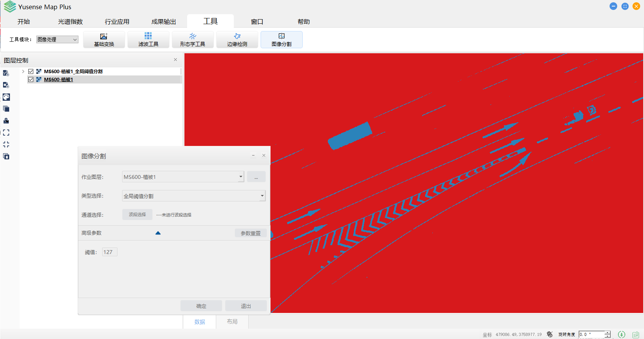Open the 成果输出 ribbon tab
644x339 pixels.
[164, 22]
